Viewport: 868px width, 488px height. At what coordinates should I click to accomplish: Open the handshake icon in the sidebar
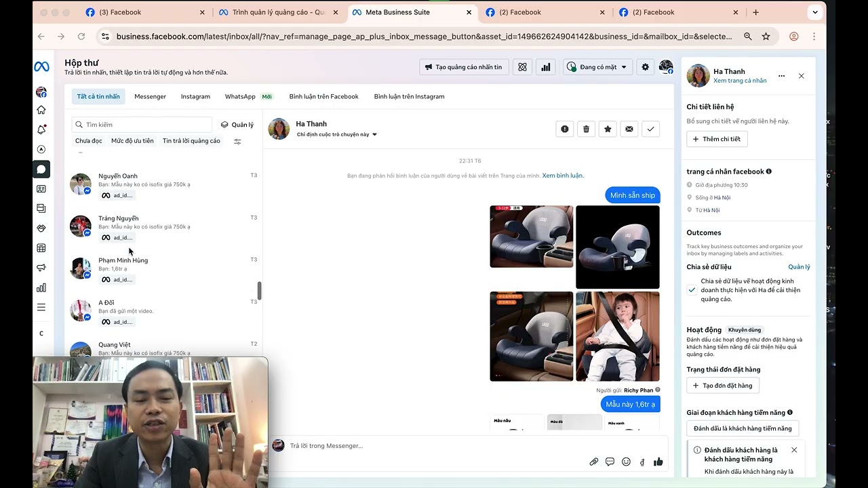click(41, 228)
